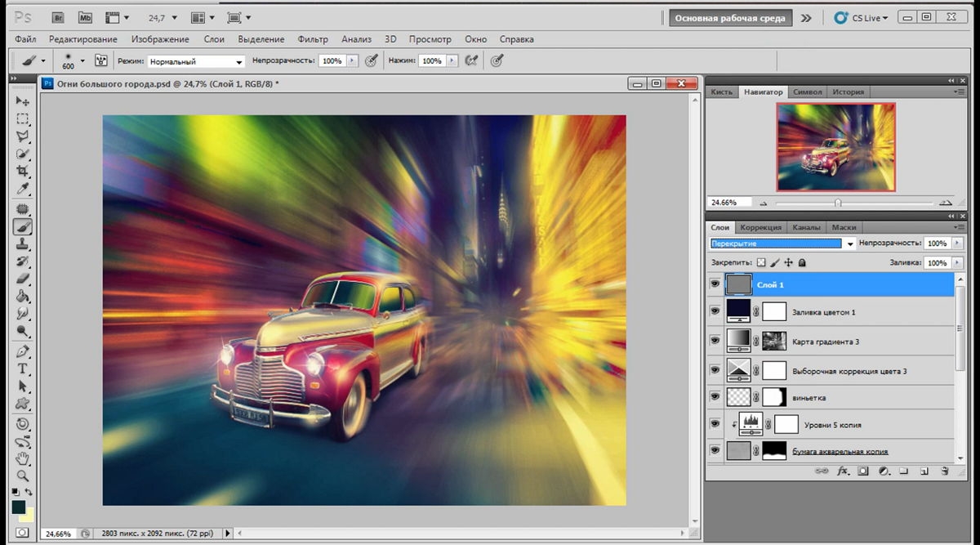Screen dimensions: 980x545
Task: Create a new layer
Action: pos(924,471)
